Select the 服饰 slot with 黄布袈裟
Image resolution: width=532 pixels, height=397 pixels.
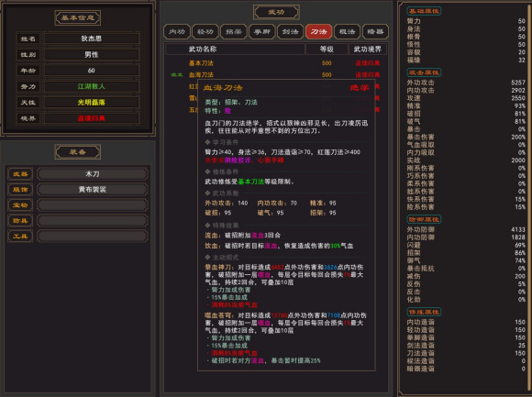[93, 190]
